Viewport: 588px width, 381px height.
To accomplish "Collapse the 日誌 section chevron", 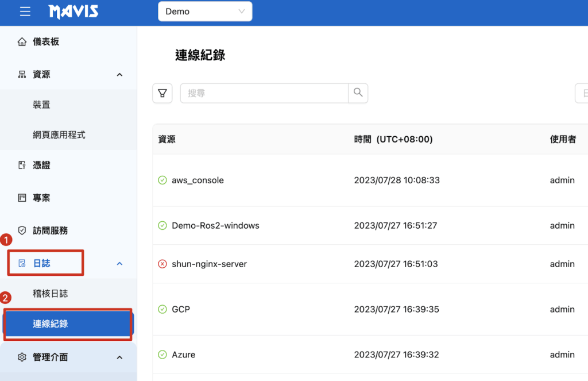I will (x=119, y=264).
